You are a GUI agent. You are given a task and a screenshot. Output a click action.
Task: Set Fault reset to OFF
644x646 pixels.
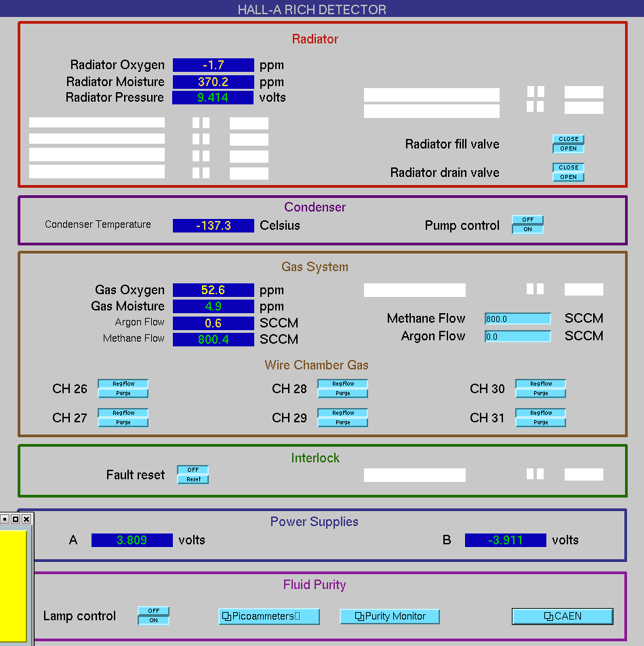click(x=193, y=470)
